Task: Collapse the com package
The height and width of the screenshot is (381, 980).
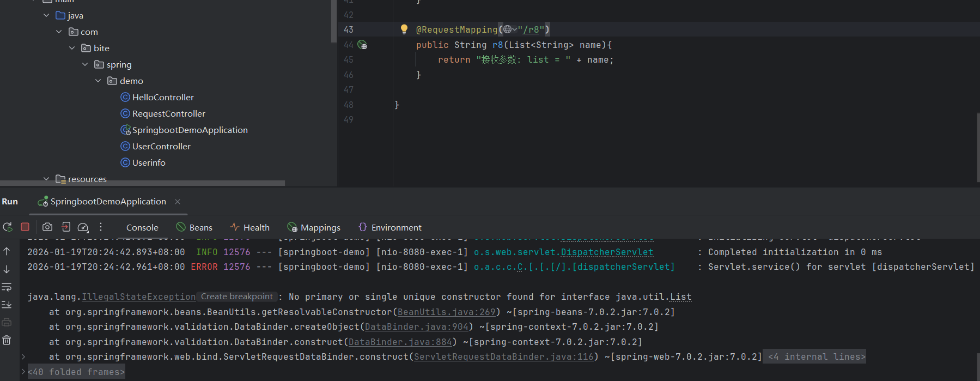Action: coord(59,32)
